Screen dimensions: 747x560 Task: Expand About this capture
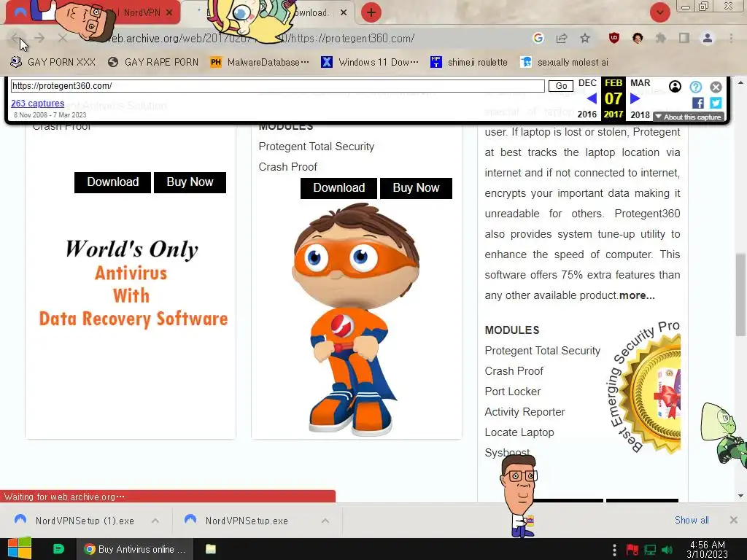[x=689, y=117]
